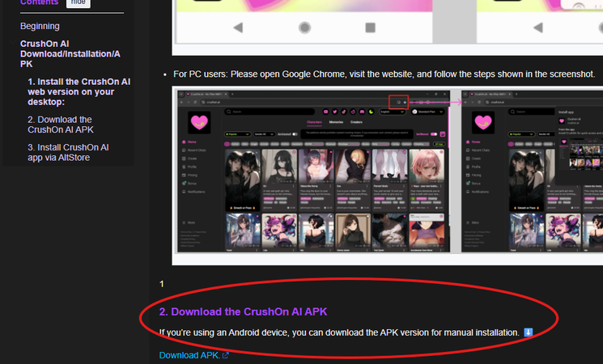The height and width of the screenshot is (364, 603).
Task: Click the Android manual installation sentence
Action: coord(339,332)
